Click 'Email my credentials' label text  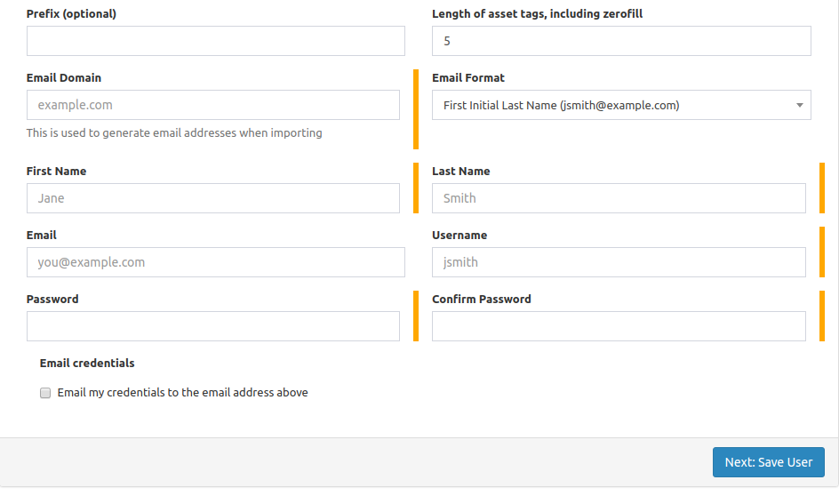[x=182, y=393]
